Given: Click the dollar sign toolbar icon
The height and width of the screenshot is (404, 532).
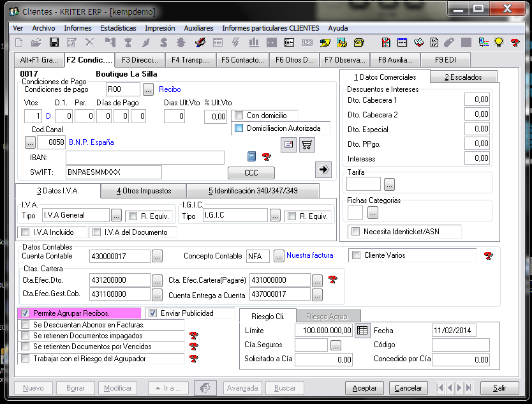Looking at the screenshot, I should [x=163, y=42].
